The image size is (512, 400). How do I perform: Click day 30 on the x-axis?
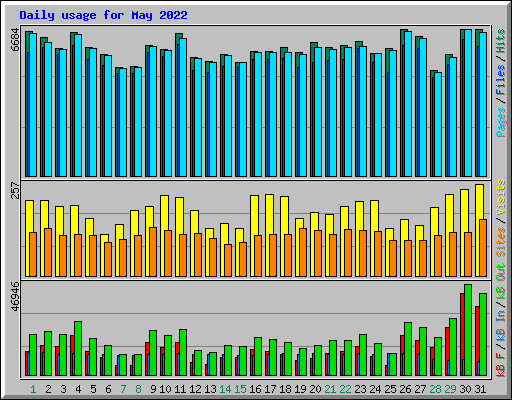465,389
